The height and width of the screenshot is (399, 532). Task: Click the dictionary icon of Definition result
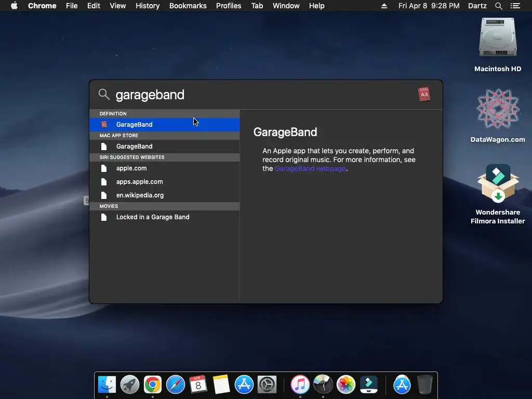(x=104, y=125)
